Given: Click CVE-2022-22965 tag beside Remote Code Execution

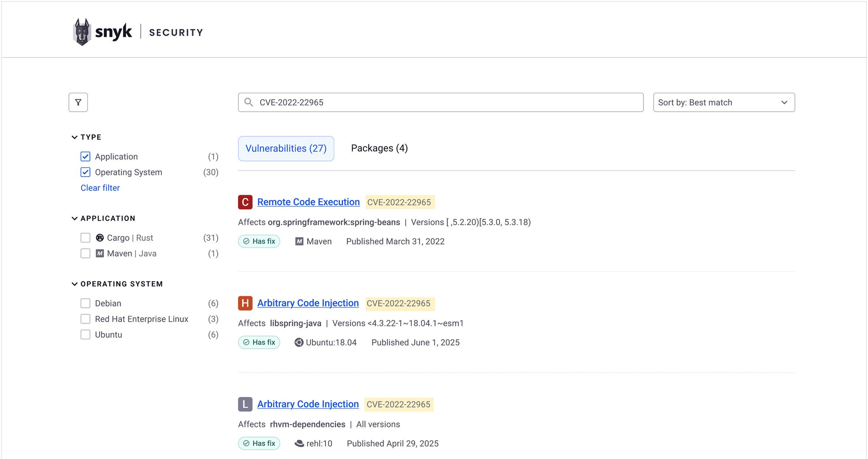Looking at the screenshot, I should [x=399, y=202].
